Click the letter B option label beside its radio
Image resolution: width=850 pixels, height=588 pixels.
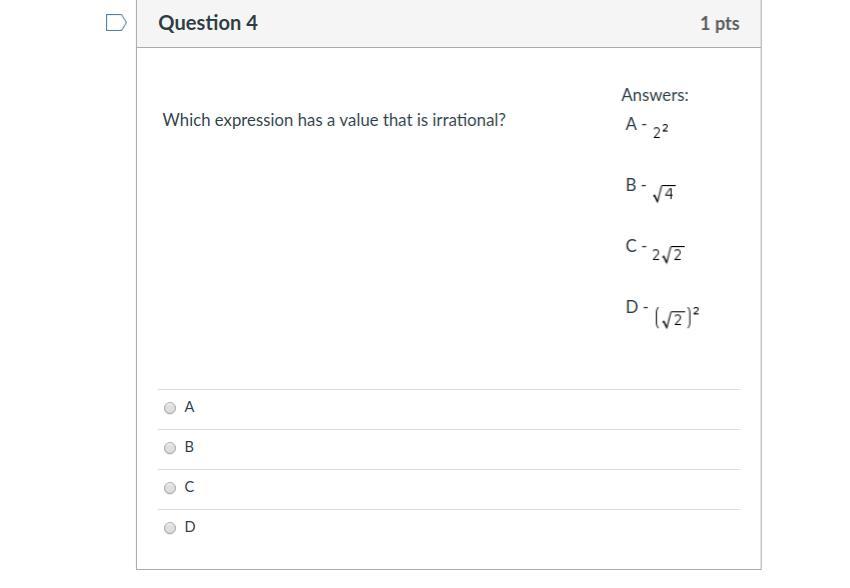click(x=190, y=447)
